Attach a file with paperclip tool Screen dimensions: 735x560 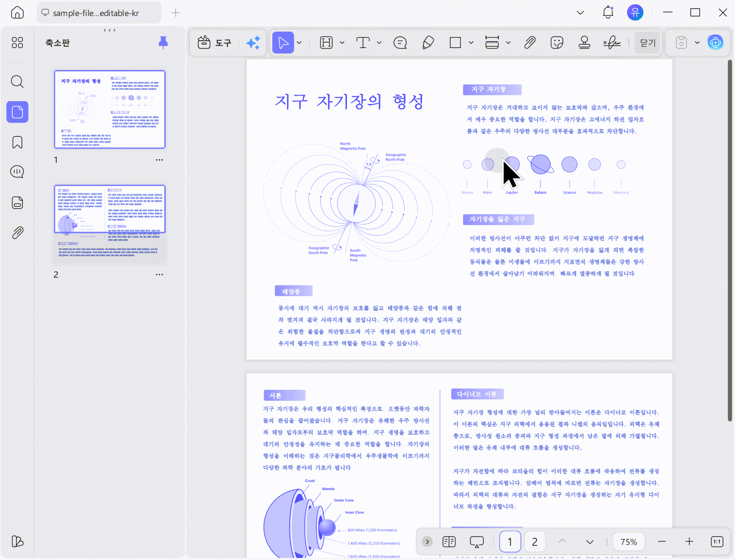tap(530, 43)
